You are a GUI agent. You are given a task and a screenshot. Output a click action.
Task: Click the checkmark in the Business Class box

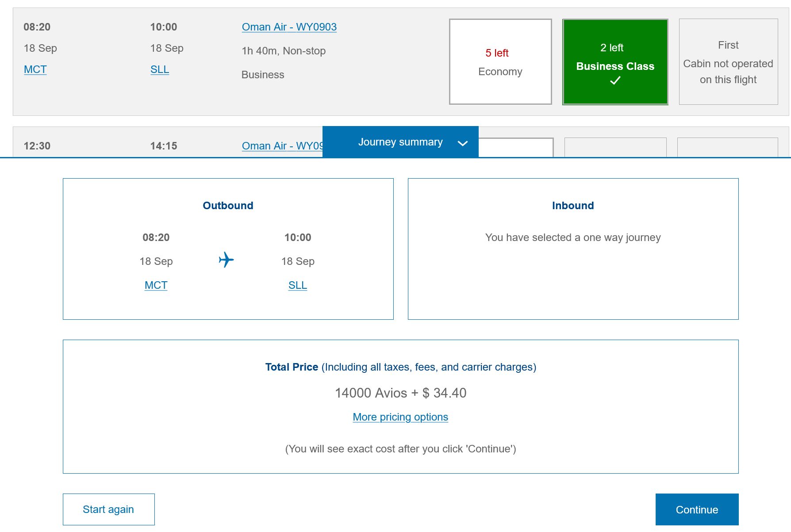615,80
